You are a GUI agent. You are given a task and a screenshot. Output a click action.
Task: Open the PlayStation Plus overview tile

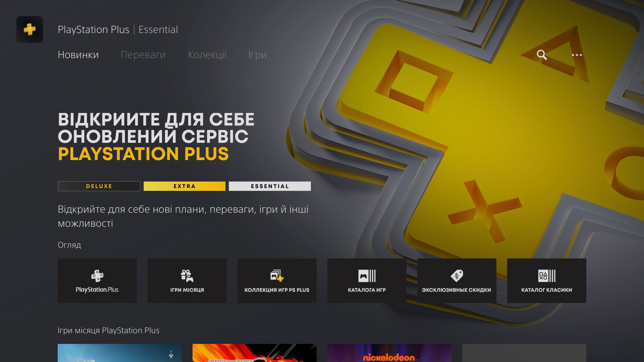pos(97,281)
